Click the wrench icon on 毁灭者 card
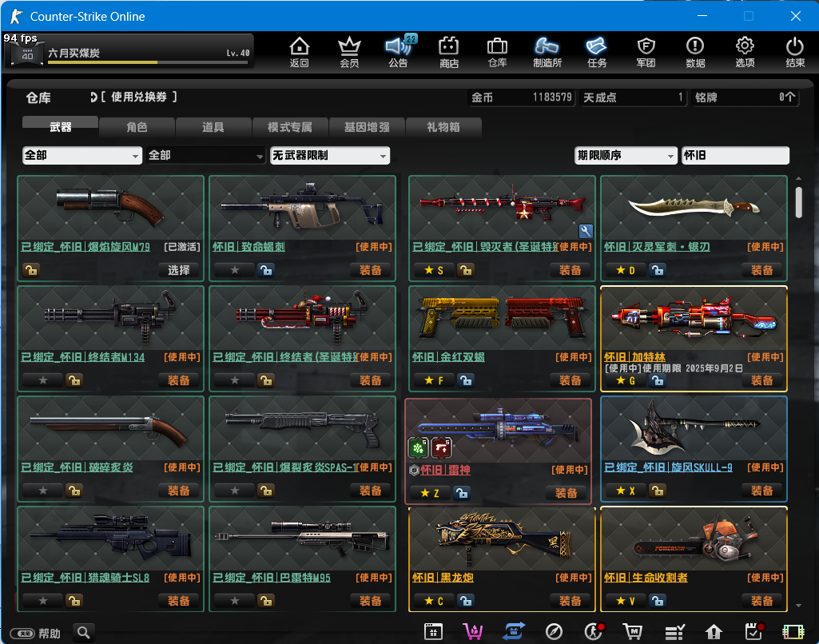 coord(586,231)
